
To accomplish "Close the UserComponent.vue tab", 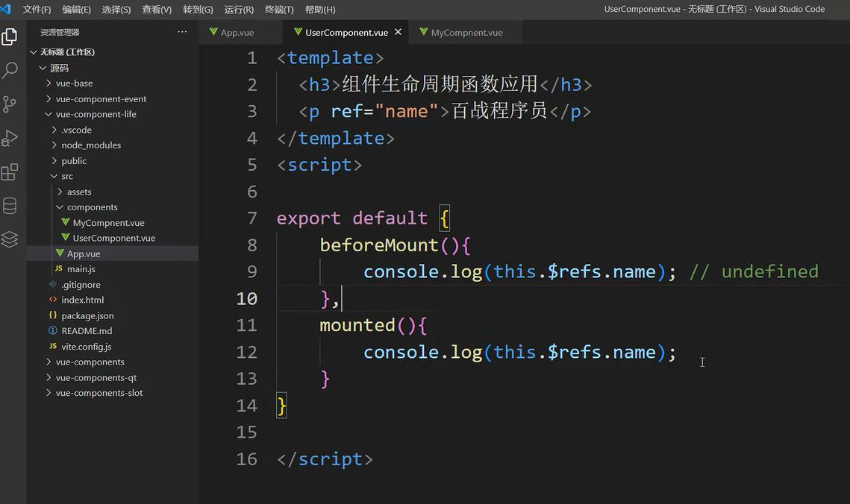I will (x=399, y=32).
